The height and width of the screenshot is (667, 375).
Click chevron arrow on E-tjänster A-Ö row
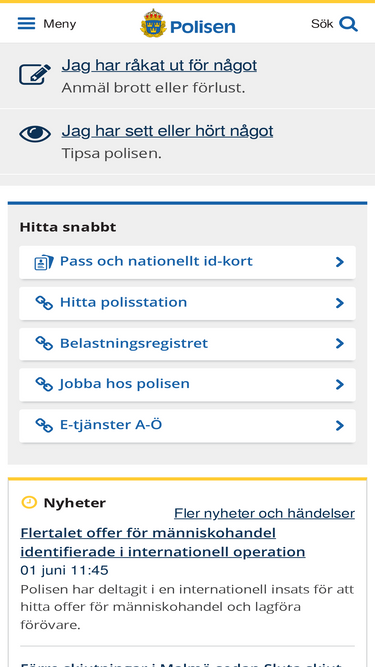pos(339,425)
